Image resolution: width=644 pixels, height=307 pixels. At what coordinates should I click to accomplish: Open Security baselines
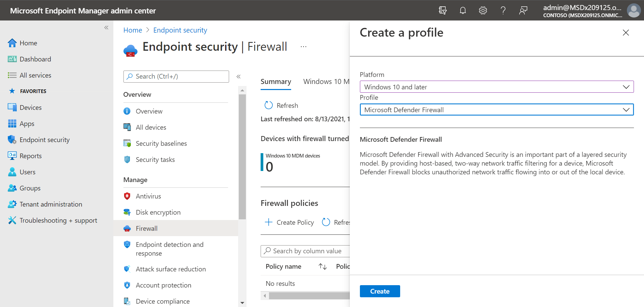(161, 143)
